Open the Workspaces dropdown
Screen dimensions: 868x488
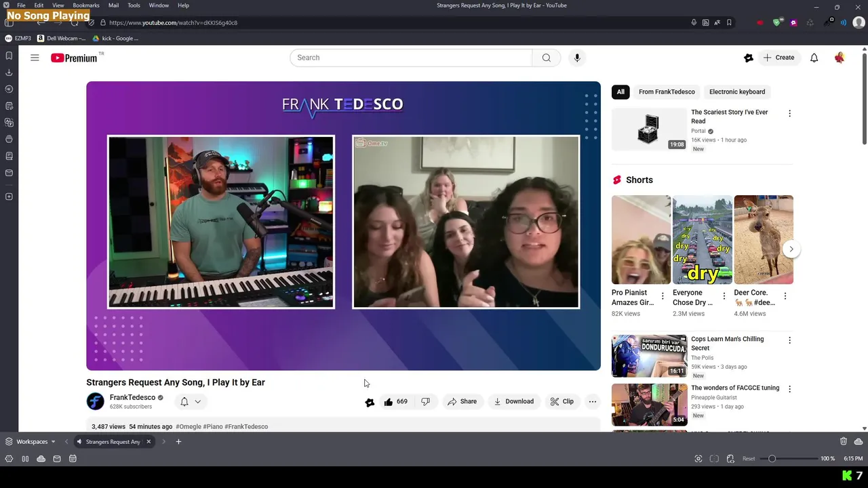click(31, 442)
